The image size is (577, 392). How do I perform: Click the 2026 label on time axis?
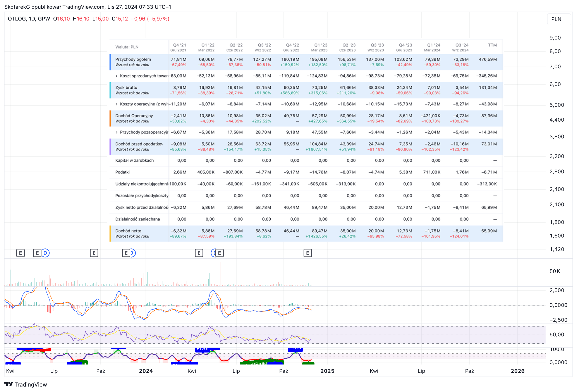(x=517, y=371)
